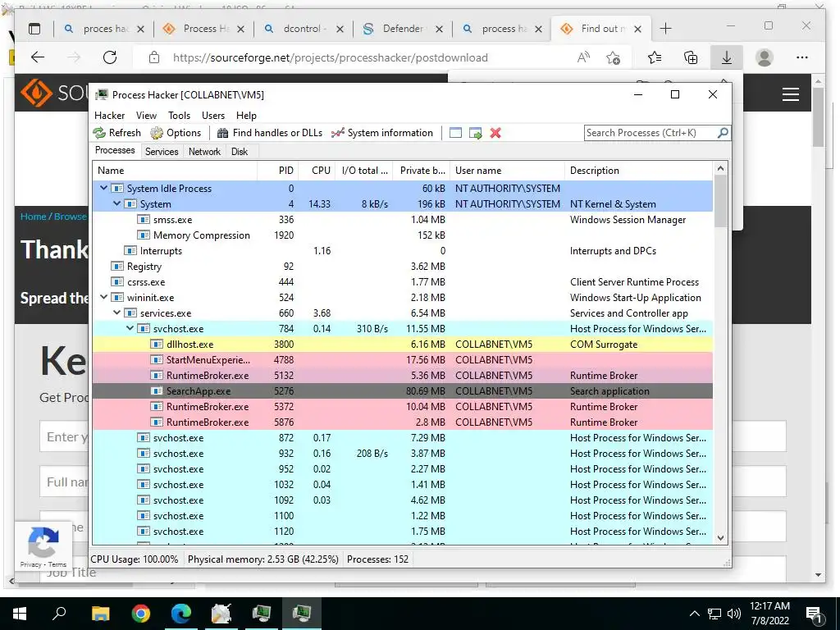Click the find window and thread icon

(475, 133)
